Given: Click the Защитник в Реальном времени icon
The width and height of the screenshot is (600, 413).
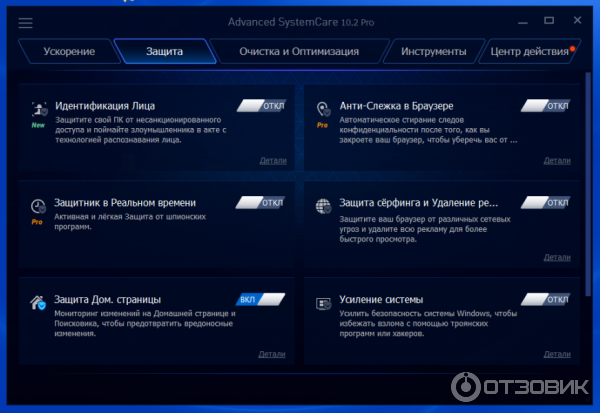Looking at the screenshot, I should pos(38,205).
